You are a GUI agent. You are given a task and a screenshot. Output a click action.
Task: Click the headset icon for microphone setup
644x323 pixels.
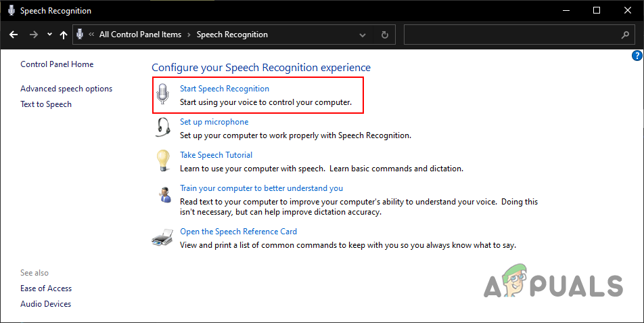click(163, 128)
